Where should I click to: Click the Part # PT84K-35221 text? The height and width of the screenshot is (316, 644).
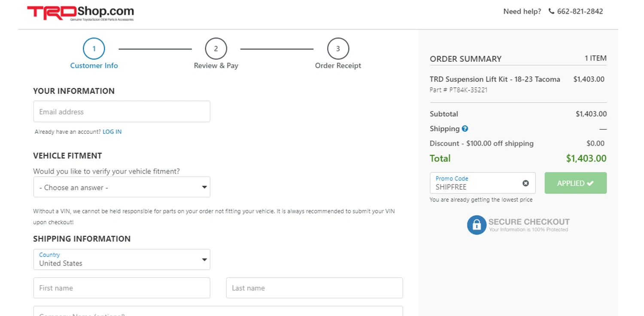(x=459, y=90)
